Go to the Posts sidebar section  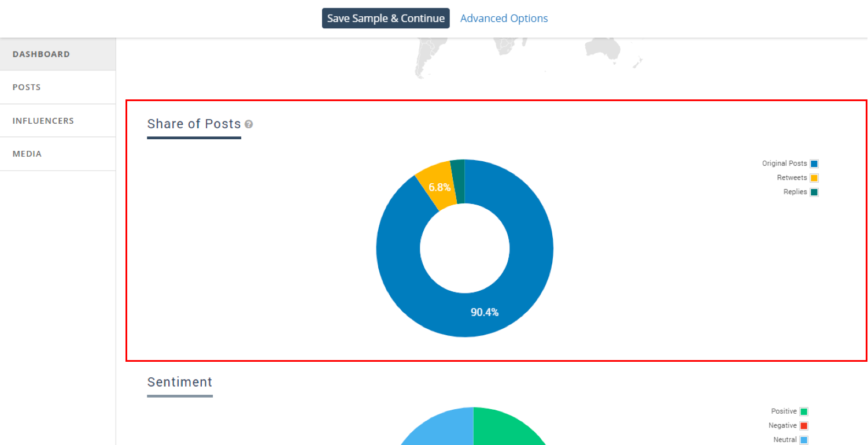click(58, 87)
